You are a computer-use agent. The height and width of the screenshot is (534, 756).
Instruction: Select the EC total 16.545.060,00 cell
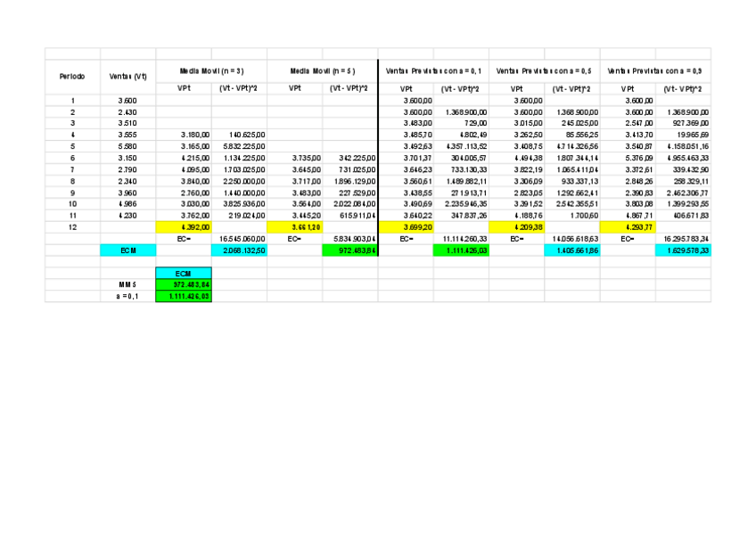239,239
